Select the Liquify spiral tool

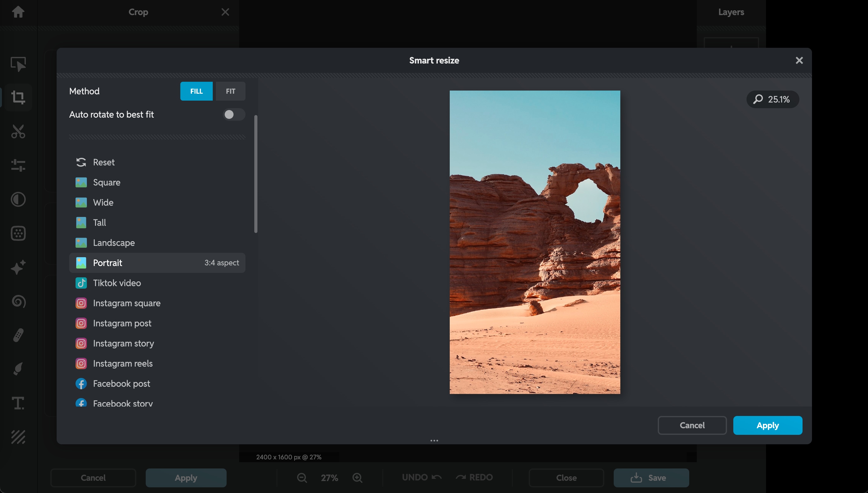(18, 301)
